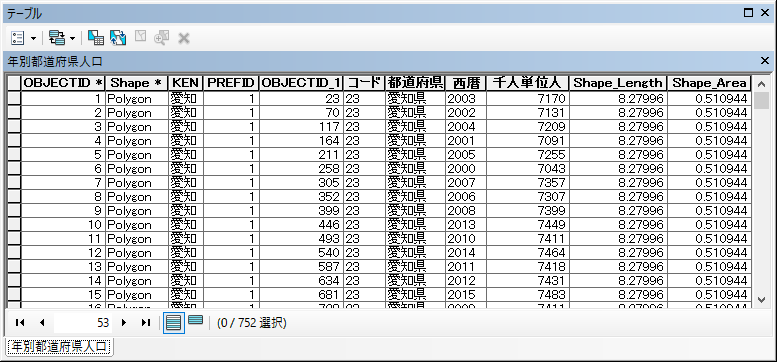Click the Delete Selected icon

click(184, 38)
